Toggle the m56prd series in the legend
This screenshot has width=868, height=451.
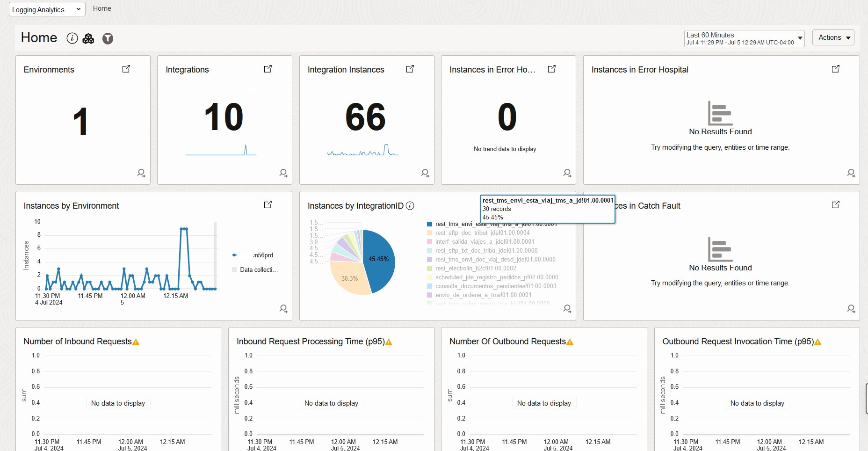pyautogui.click(x=253, y=255)
